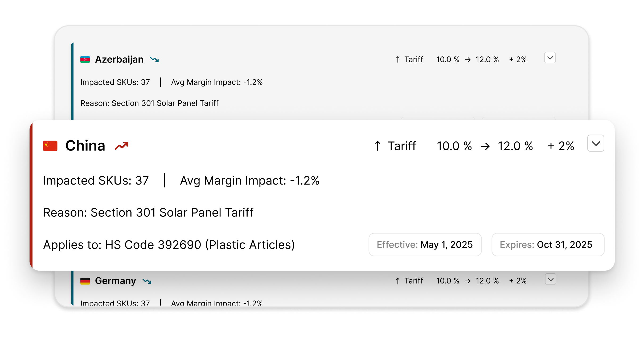Expand the Azerbaijan tariff card chevron

[550, 58]
